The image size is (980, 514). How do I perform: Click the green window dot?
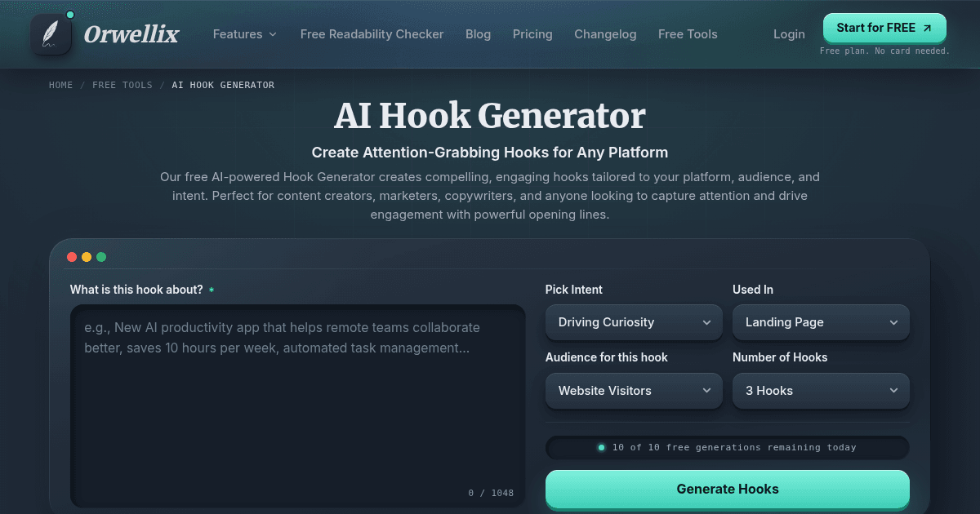pyautogui.click(x=101, y=257)
